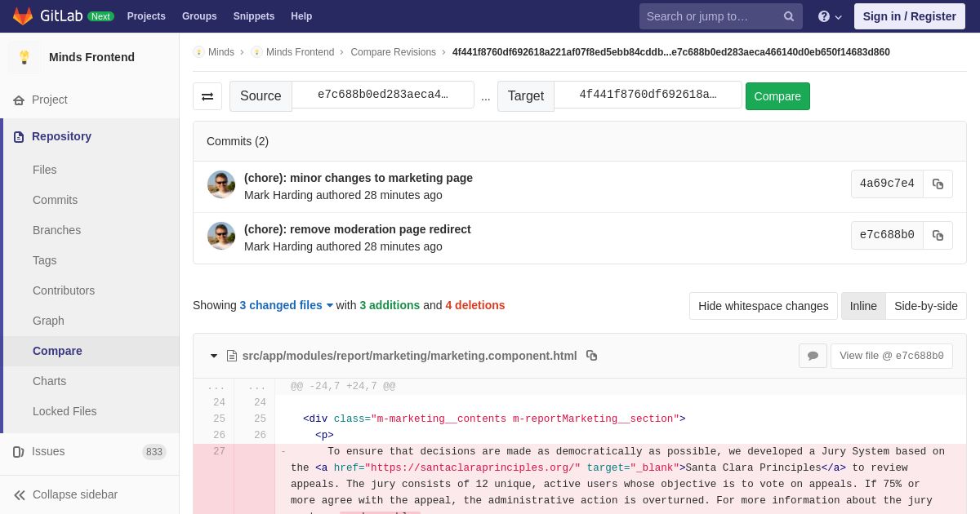The width and height of the screenshot is (980, 514).
Task: Click the green Compare button
Action: point(777,96)
